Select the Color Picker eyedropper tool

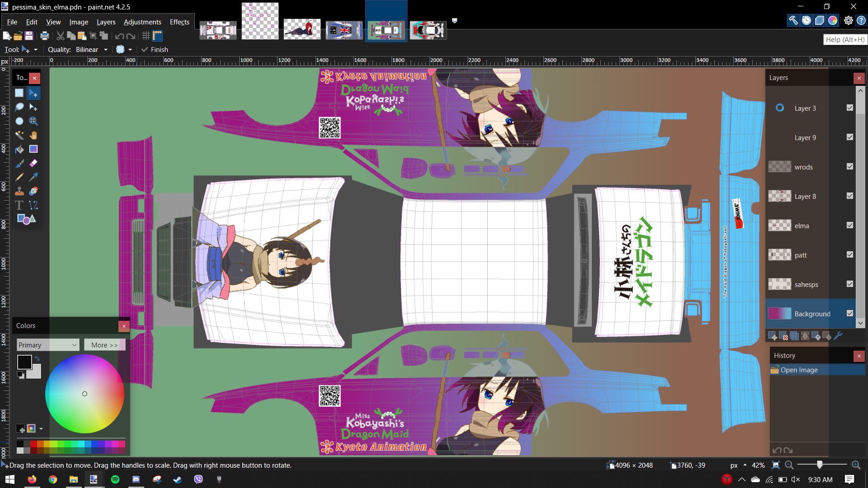[33, 177]
